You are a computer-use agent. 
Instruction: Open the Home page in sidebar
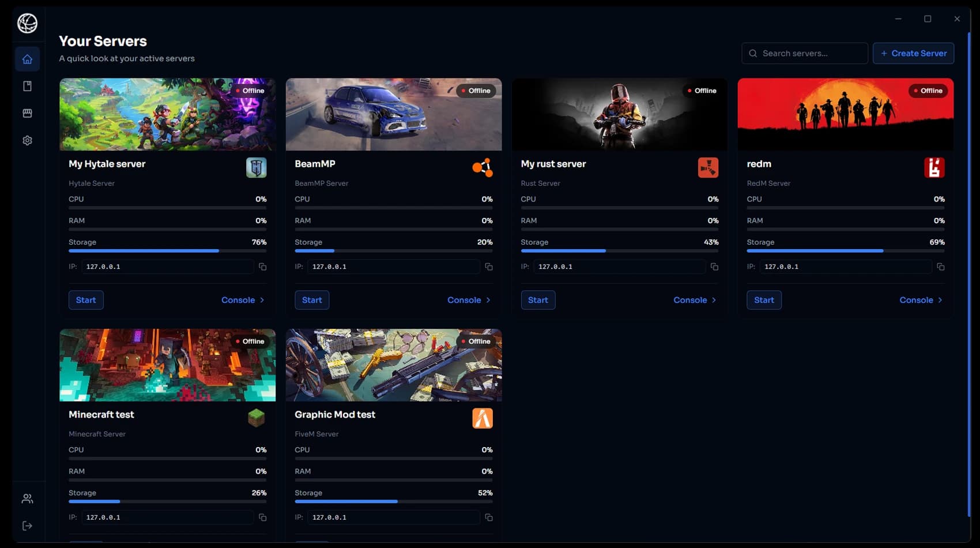pos(27,59)
